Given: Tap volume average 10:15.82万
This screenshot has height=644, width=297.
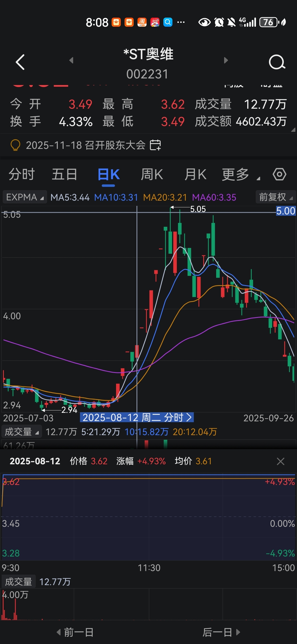Looking at the screenshot, I should point(147,432).
